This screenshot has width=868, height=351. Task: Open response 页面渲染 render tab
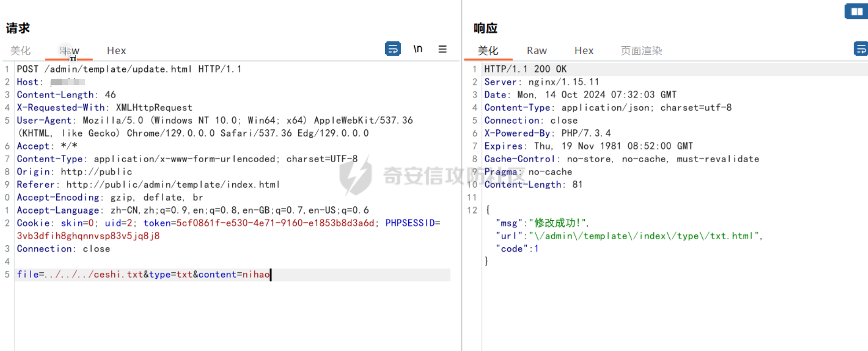[x=641, y=50]
